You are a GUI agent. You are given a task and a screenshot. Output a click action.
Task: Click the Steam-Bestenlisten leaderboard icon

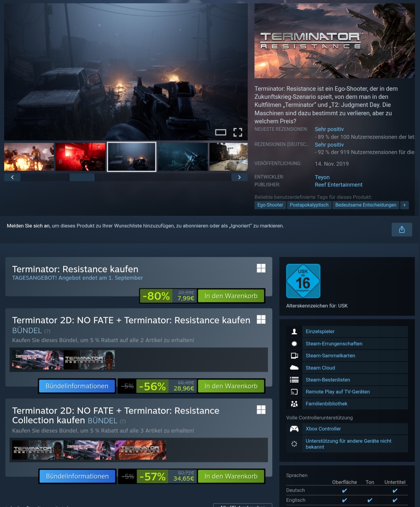[294, 380]
